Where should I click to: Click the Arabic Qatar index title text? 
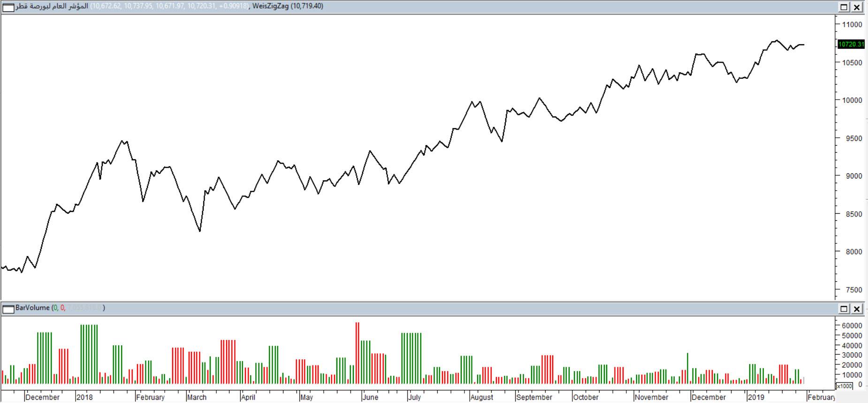click(x=52, y=6)
